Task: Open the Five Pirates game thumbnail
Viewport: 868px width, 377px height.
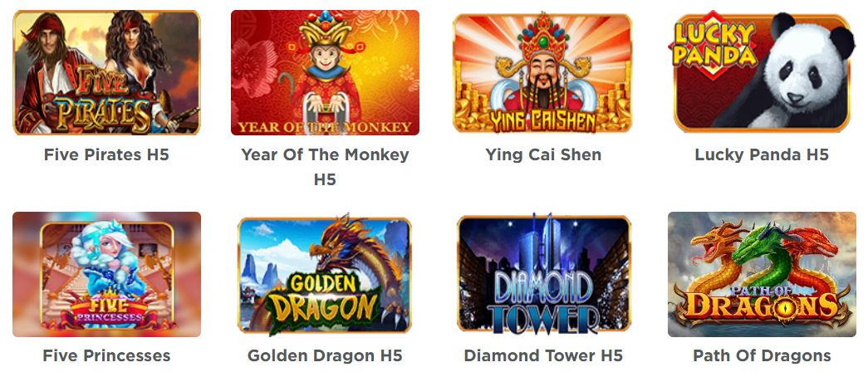Action: (106, 72)
